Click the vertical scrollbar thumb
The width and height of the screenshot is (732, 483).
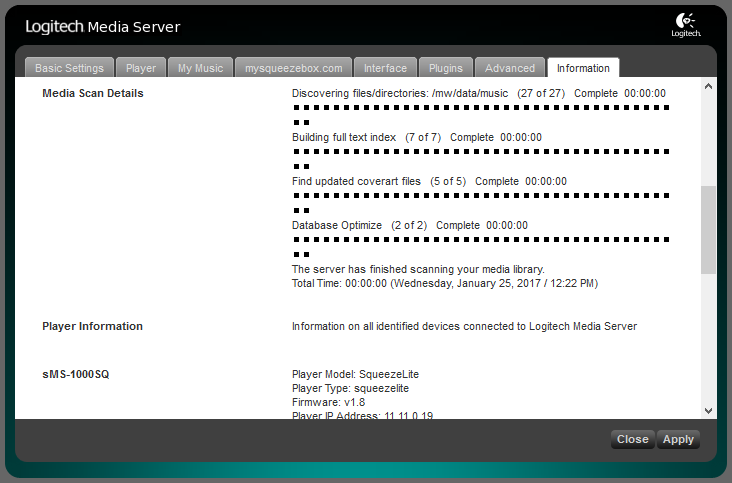tap(708, 229)
